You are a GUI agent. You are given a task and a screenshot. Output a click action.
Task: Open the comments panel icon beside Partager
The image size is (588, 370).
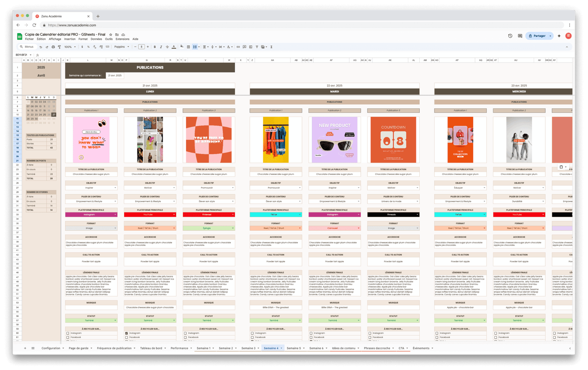coord(520,36)
